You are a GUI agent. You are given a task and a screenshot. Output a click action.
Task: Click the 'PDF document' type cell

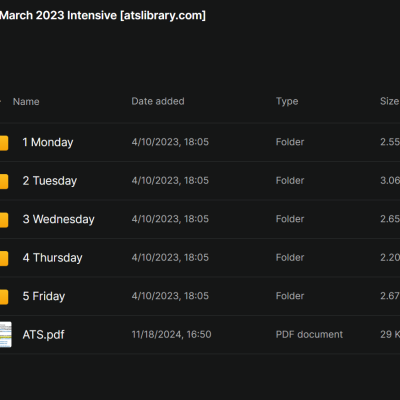pos(309,334)
